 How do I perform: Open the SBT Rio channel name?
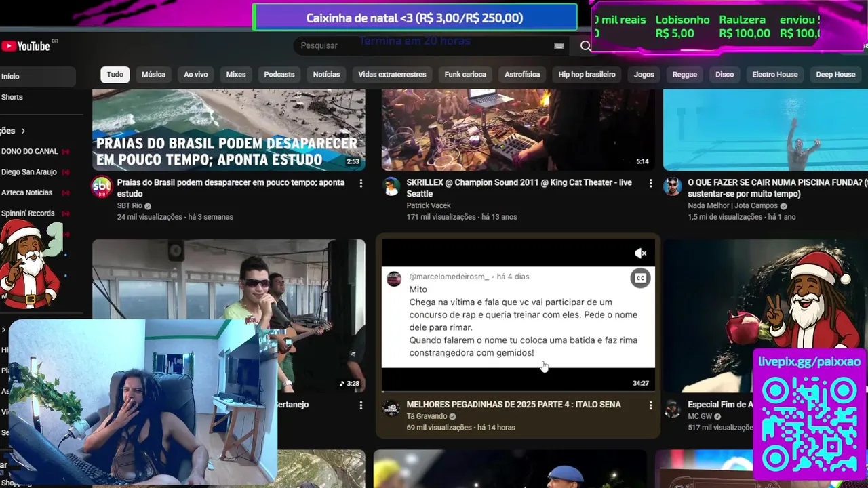tap(129, 205)
